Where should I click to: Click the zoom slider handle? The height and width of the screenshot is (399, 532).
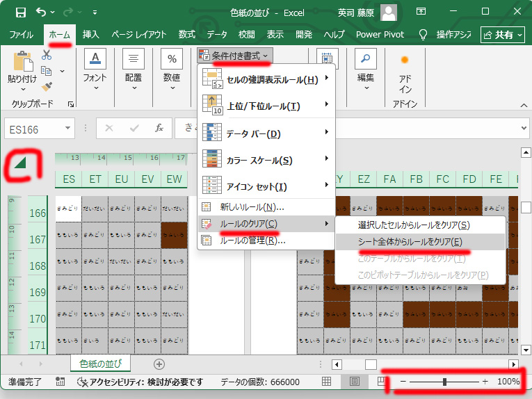tap(444, 382)
